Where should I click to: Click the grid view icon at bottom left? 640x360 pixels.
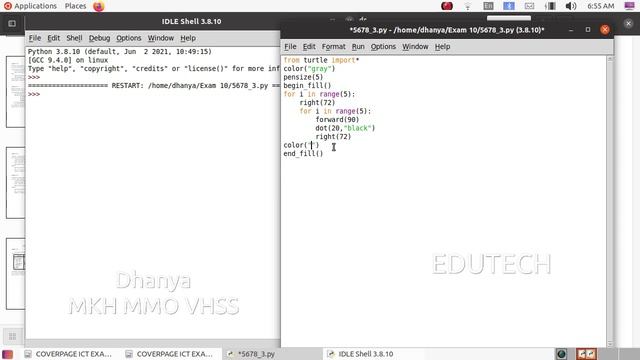(x=12, y=336)
